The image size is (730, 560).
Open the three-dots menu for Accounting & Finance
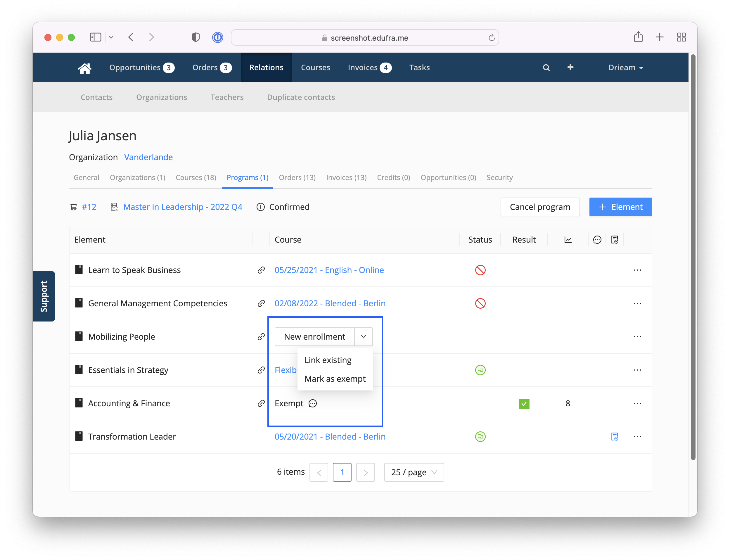pyautogui.click(x=637, y=403)
